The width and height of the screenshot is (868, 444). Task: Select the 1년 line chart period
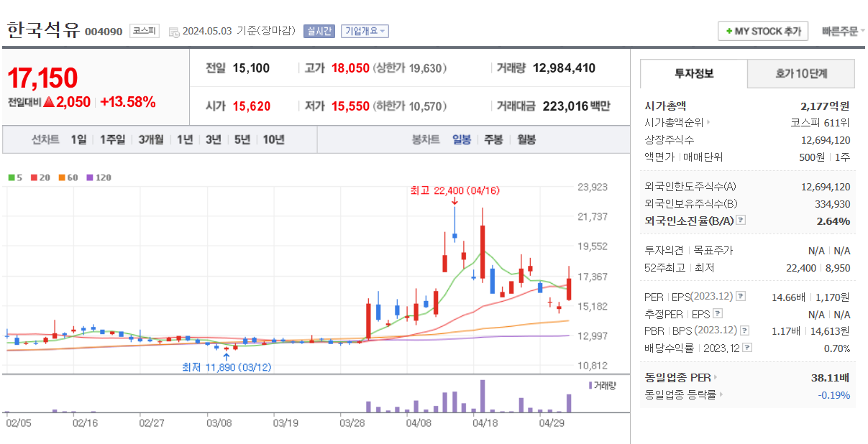coord(185,139)
